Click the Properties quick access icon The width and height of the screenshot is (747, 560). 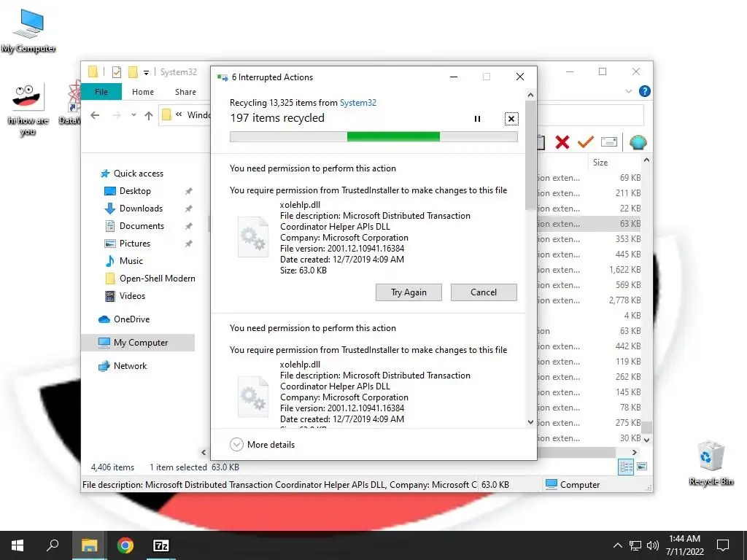(116, 72)
